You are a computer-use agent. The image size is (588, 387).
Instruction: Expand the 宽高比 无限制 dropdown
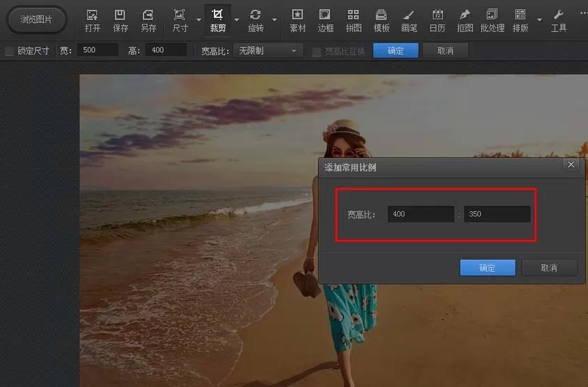click(268, 51)
